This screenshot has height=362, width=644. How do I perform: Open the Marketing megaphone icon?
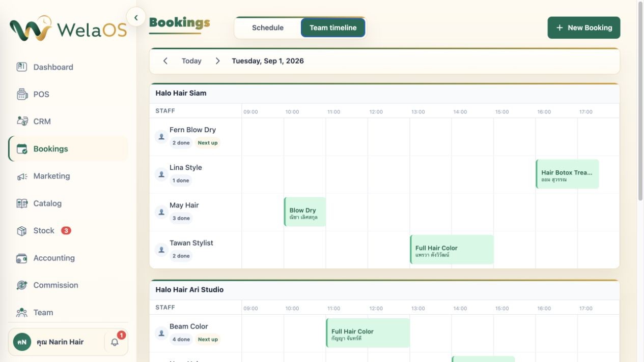(x=21, y=176)
